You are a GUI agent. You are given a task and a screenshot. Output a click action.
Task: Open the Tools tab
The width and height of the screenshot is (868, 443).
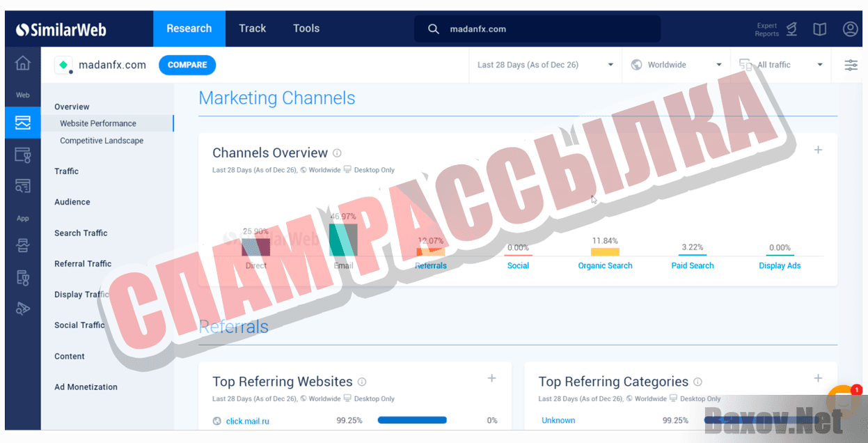[x=306, y=29]
